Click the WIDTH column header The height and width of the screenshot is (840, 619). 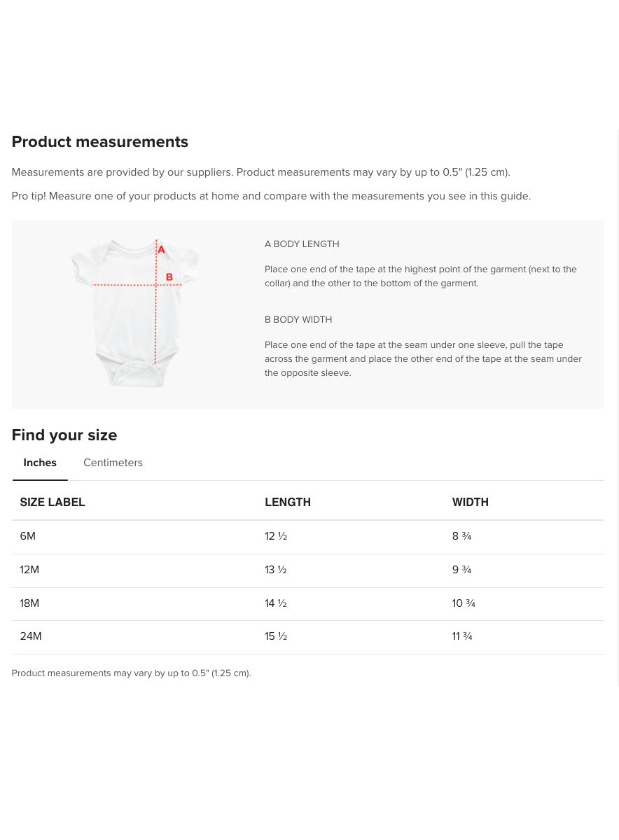[471, 502]
